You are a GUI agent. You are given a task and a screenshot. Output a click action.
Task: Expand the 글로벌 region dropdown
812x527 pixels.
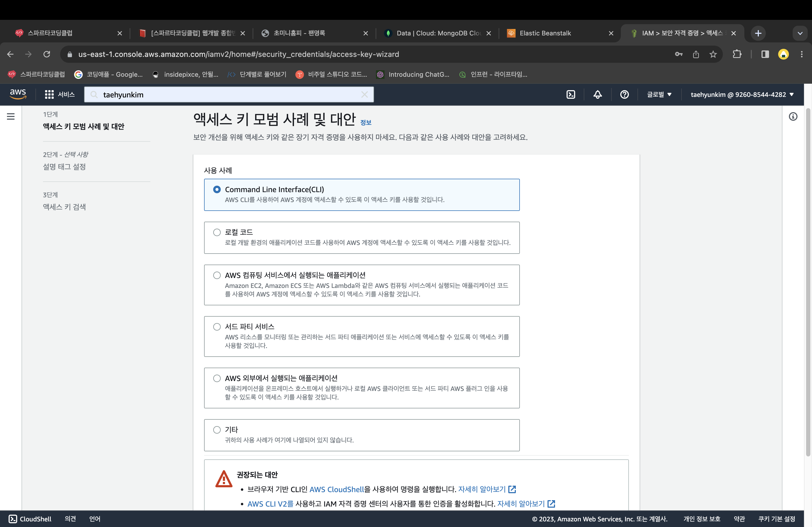click(659, 94)
